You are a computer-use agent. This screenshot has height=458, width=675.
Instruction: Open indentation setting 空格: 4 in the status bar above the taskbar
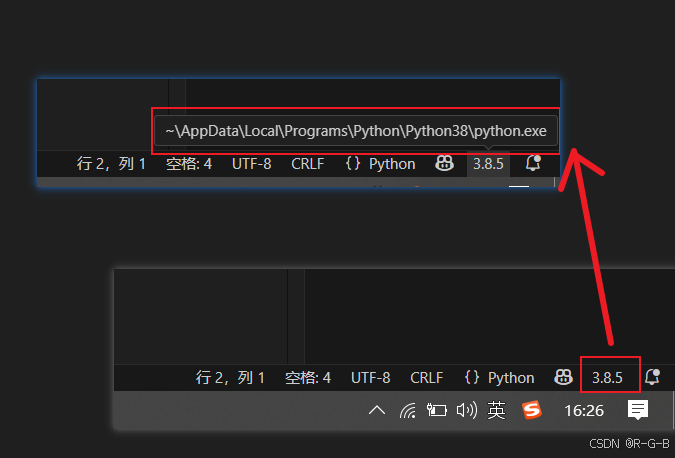pos(308,378)
